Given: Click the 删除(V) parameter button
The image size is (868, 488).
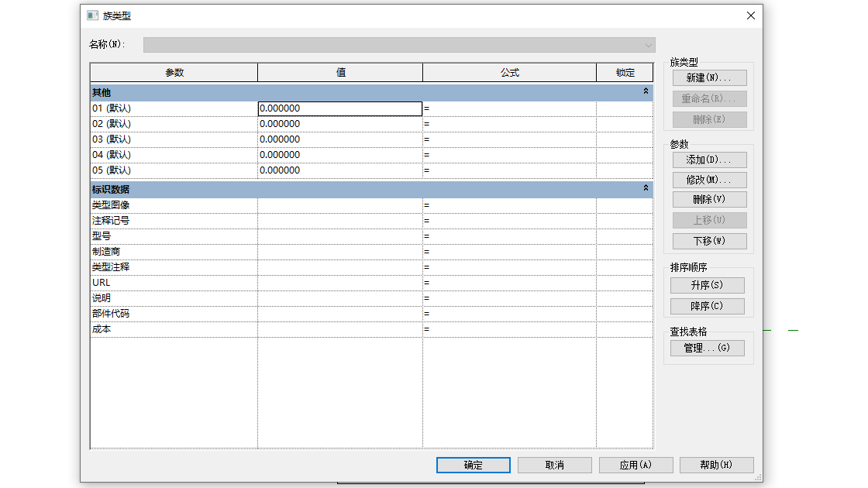Looking at the screenshot, I should [x=710, y=199].
